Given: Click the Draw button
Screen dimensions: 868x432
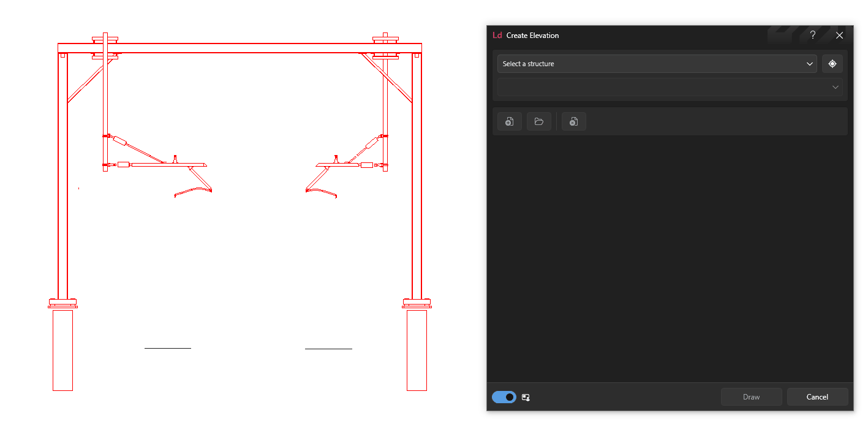Looking at the screenshot, I should 752,397.
